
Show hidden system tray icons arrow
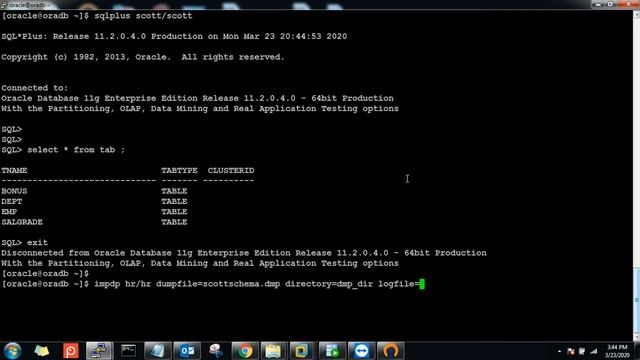[559, 351]
